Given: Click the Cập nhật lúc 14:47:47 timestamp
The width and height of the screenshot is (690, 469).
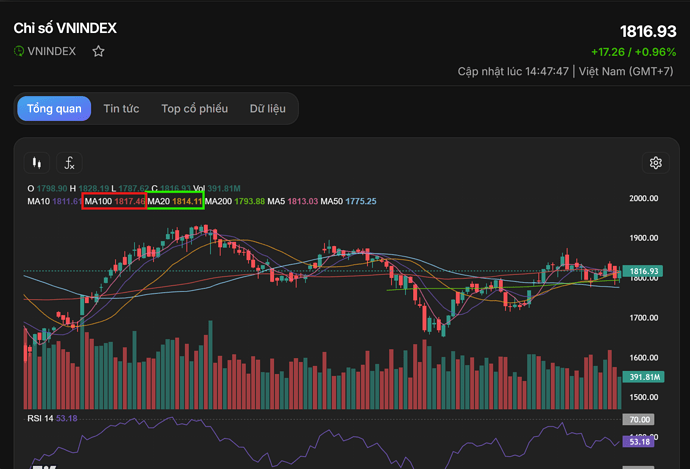Looking at the screenshot, I should (x=513, y=71).
